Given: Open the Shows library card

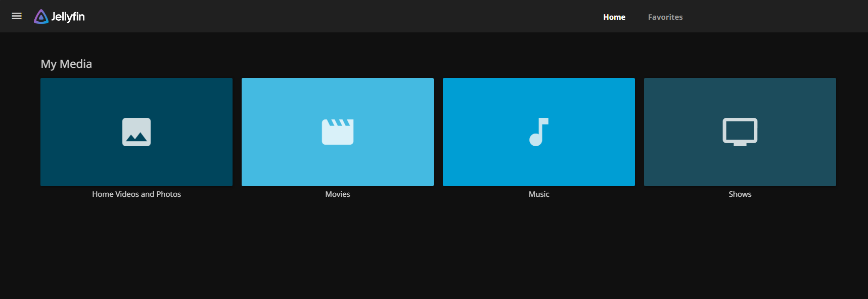Looking at the screenshot, I should pyautogui.click(x=740, y=132).
